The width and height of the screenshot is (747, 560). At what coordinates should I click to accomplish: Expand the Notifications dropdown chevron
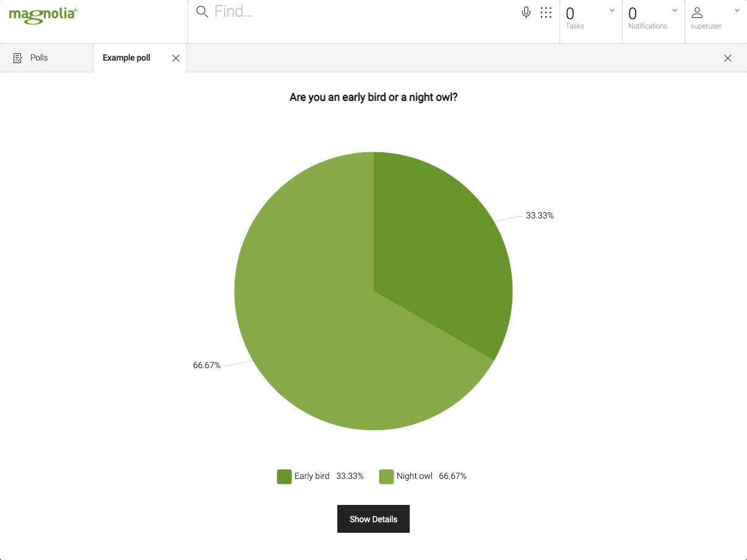point(675,10)
